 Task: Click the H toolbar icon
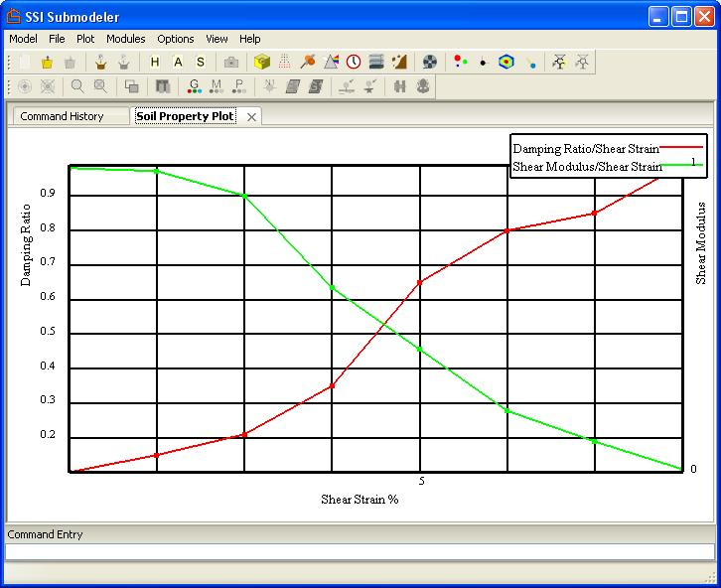(x=155, y=62)
